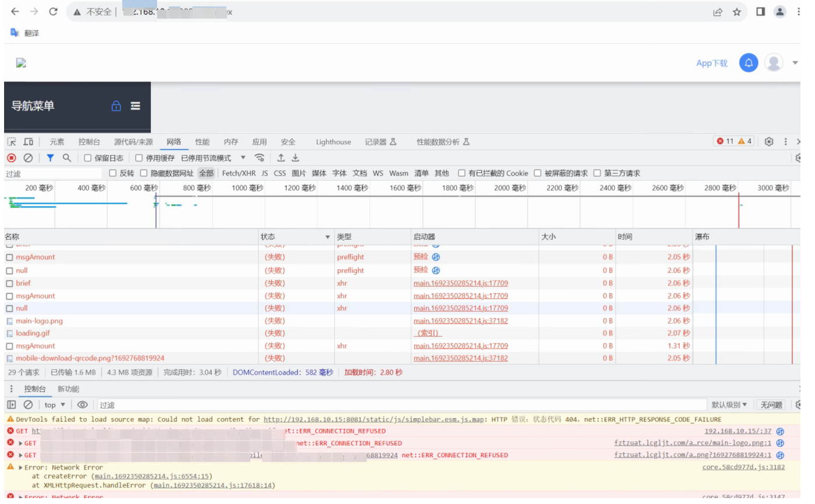Clear the network log

point(28,158)
